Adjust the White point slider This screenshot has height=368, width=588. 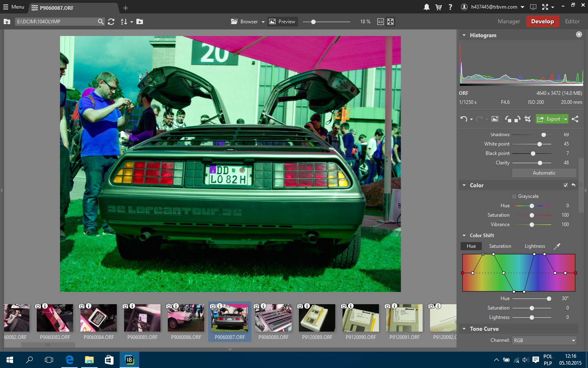click(539, 144)
